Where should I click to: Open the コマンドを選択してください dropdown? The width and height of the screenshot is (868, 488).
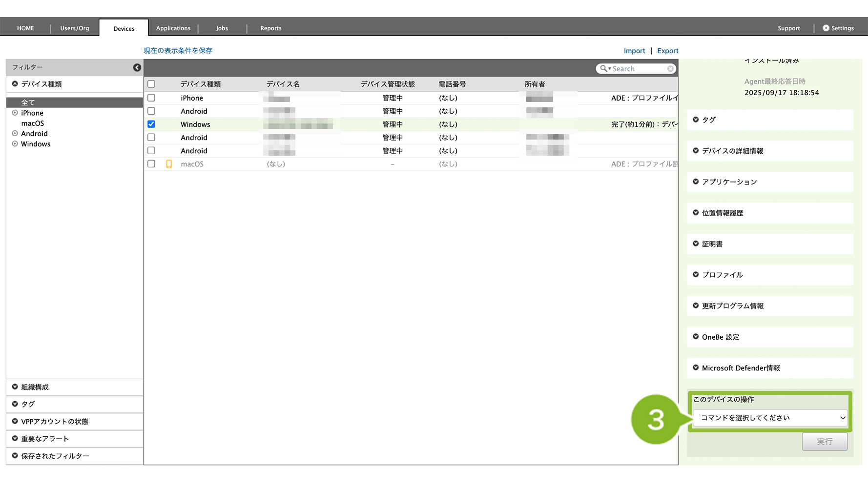coord(770,418)
